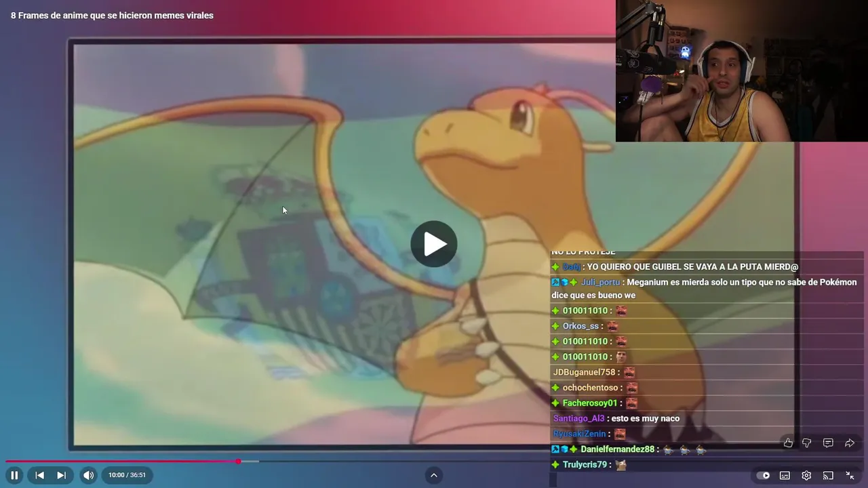This screenshot has height=488, width=868.
Task: Click username Facherosoy01 in chat
Action: [x=590, y=403]
